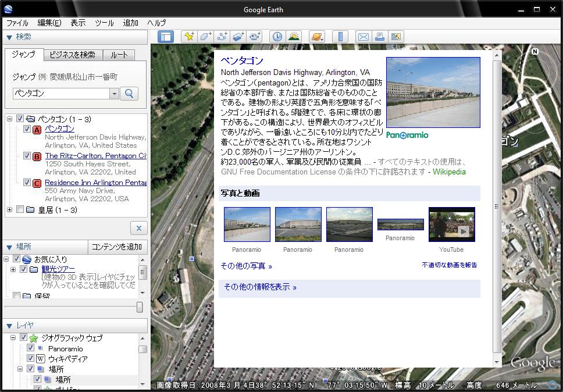Collapse the 場所 layer tree node
This screenshot has width=563, height=392.
click(20, 369)
